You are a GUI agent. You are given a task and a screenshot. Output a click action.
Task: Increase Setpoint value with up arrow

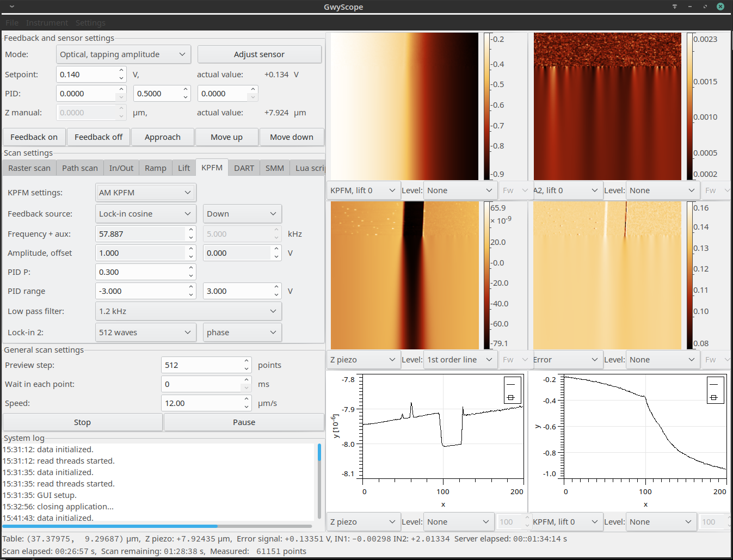pos(121,71)
